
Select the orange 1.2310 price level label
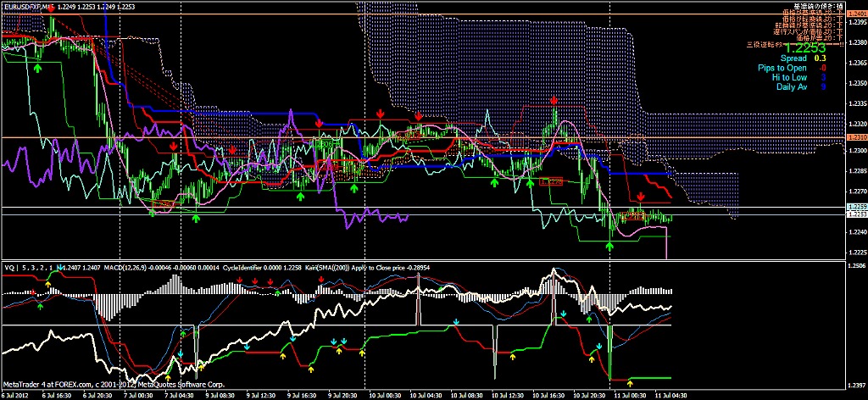point(856,137)
